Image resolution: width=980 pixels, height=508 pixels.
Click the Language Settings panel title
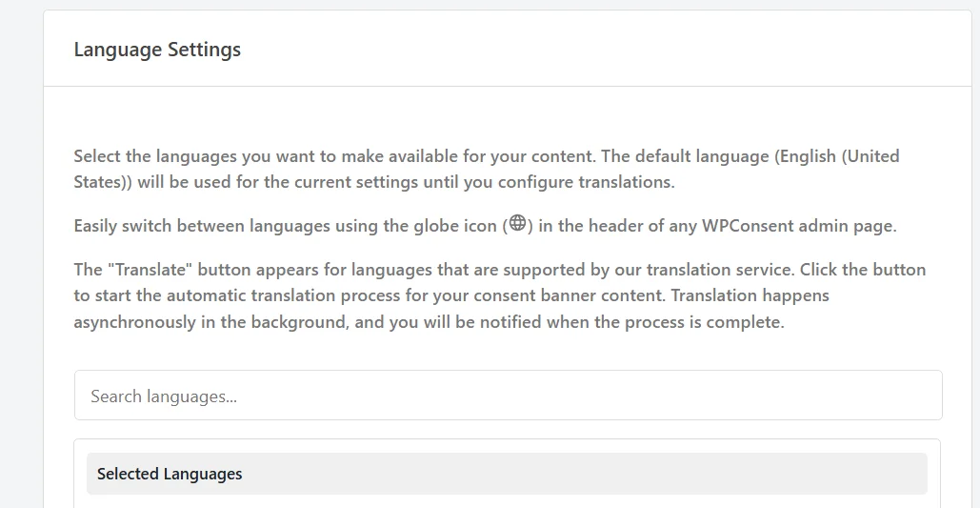(157, 50)
